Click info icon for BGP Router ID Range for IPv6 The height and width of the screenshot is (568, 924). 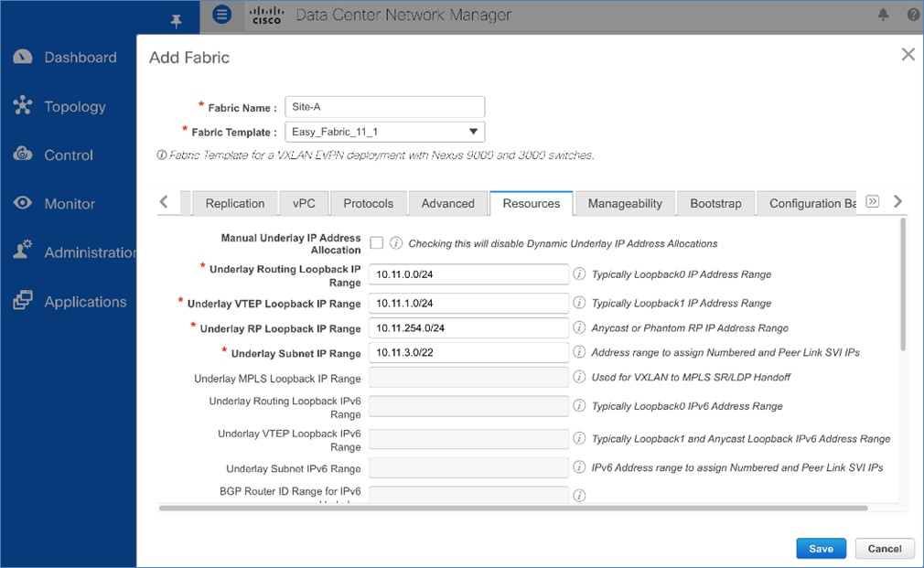tap(579, 496)
